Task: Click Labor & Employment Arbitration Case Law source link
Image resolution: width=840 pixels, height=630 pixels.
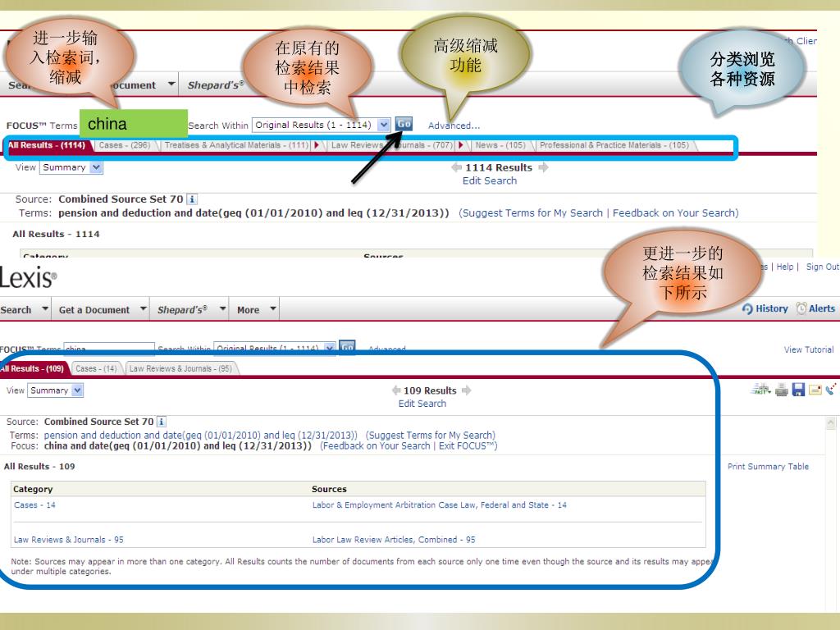Action: pos(440,504)
